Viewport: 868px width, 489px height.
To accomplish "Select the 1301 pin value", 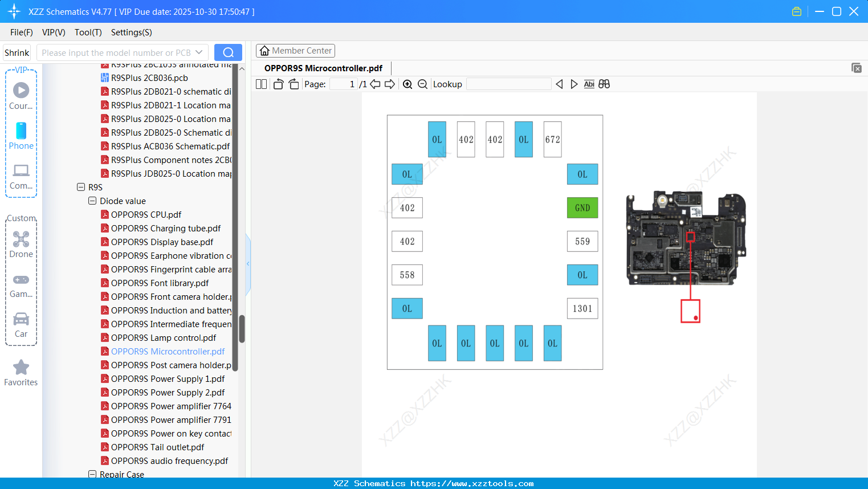I will pyautogui.click(x=582, y=309).
